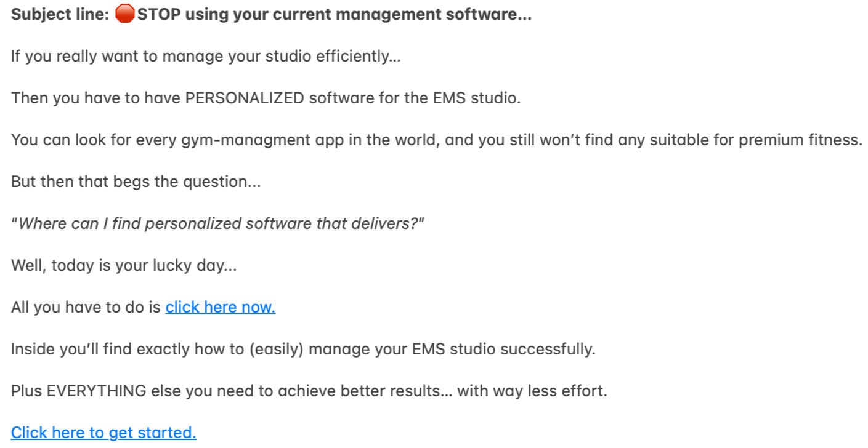Click the red stop sign emoji

click(x=124, y=14)
